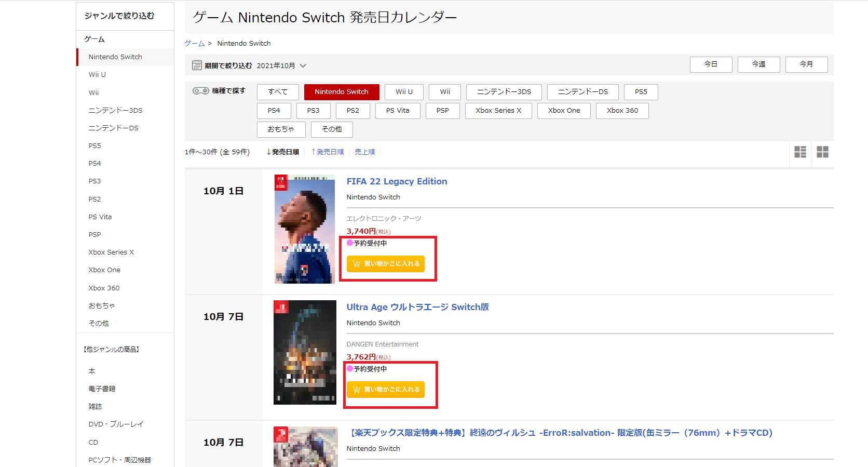
Task: Select the その他 filter button
Action: pos(332,129)
